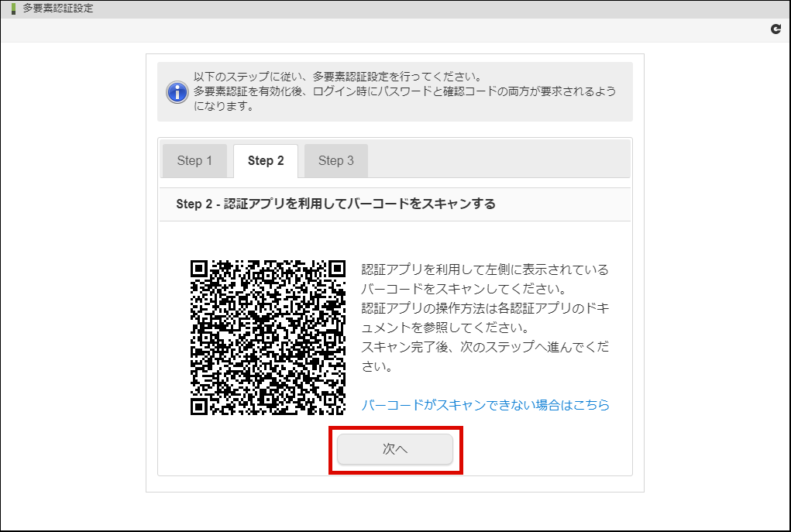Open the バーコードがスキャンできない場合はこちら link
This screenshot has width=791, height=532.
pos(485,405)
